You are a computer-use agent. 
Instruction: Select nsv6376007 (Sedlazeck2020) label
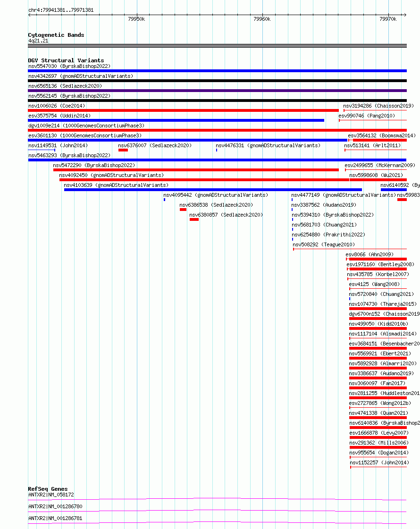point(155,145)
